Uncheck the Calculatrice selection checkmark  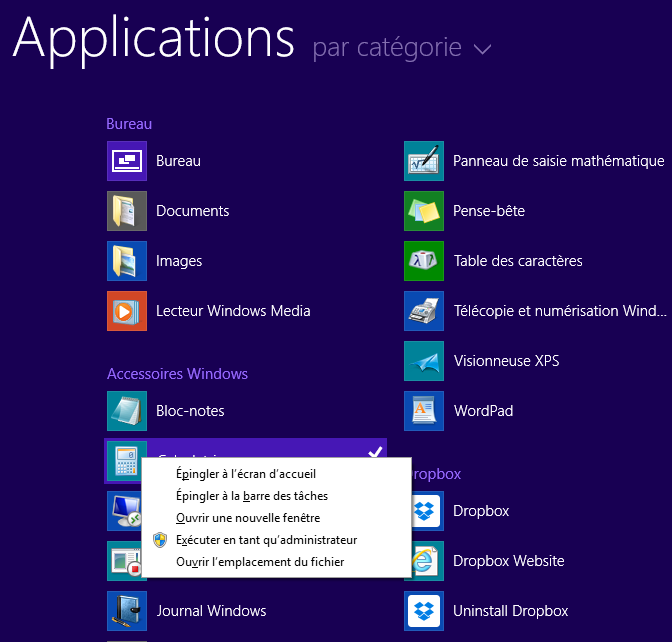pos(375,452)
